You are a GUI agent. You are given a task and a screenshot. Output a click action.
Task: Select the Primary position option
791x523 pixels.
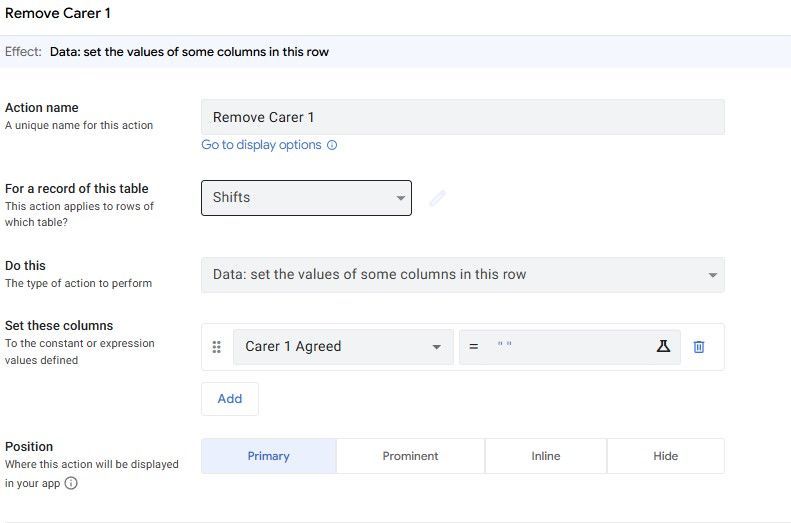click(268, 456)
